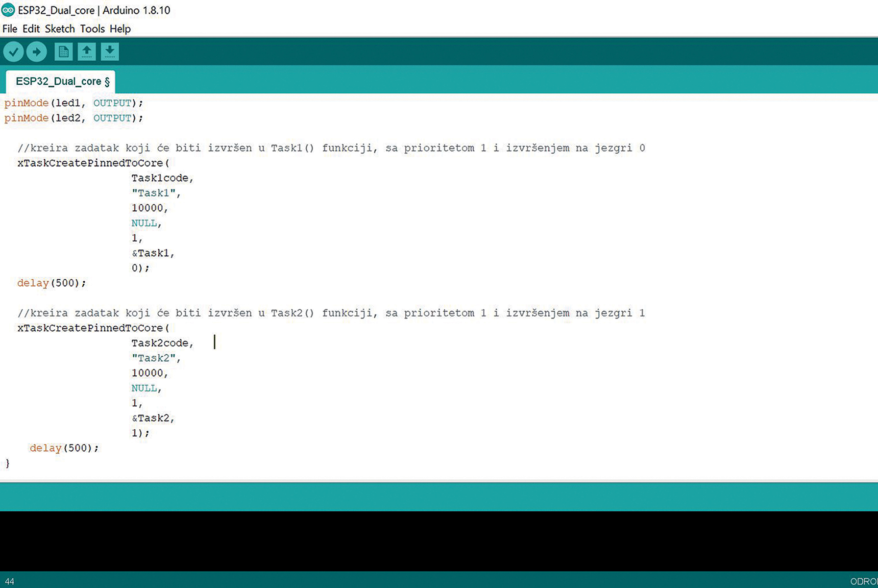Viewport: 878px width, 588px height.
Task: Save the sketch with the down-arrow icon
Action: pos(110,51)
